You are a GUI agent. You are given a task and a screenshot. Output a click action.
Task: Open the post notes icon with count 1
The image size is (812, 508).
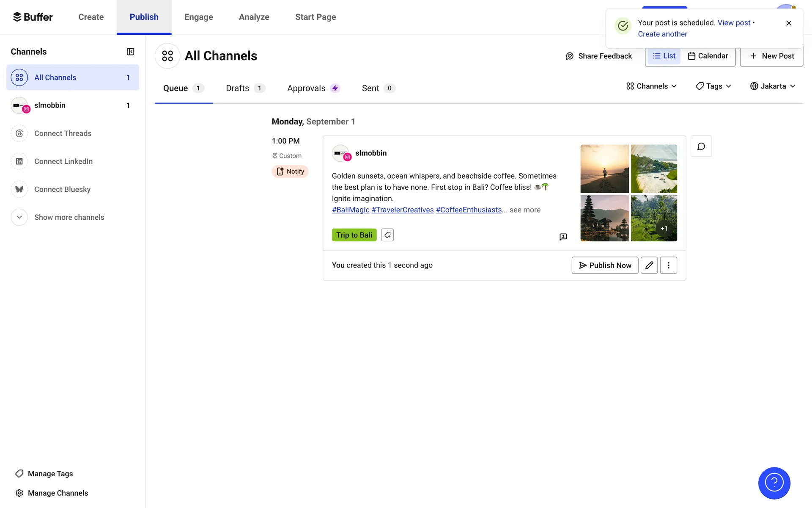click(563, 237)
